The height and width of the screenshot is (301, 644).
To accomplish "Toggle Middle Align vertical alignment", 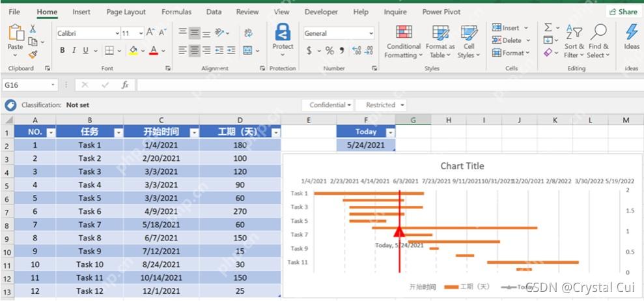I will (195, 33).
